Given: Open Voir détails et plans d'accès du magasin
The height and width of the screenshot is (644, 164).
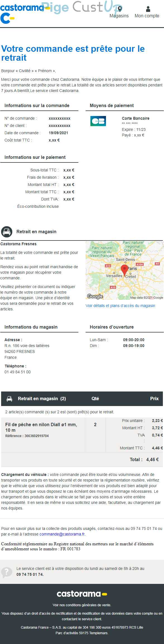Looking at the screenshot, I should [120, 306].
